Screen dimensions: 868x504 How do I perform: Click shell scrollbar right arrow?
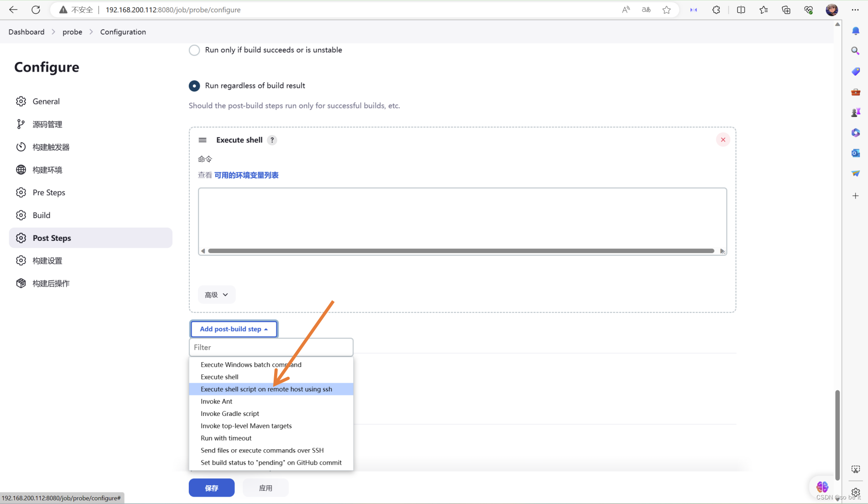click(x=722, y=251)
